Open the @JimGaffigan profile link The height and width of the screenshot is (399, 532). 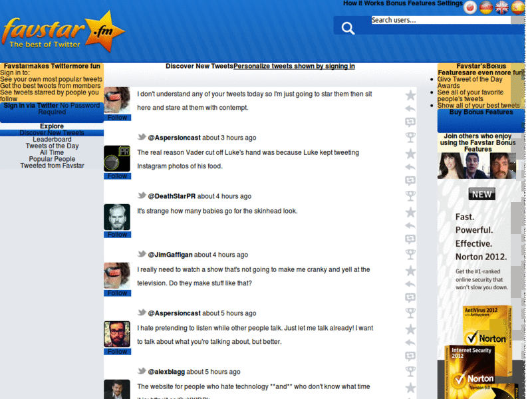[170, 255]
